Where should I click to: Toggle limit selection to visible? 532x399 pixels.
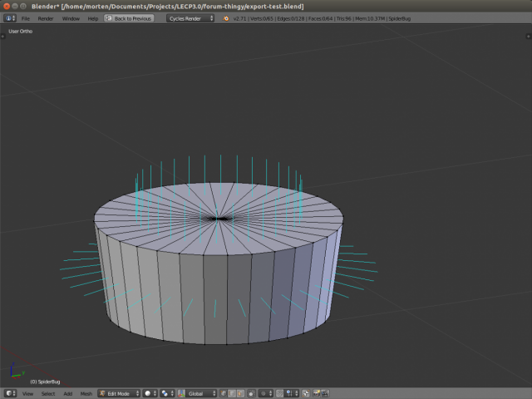(250, 393)
